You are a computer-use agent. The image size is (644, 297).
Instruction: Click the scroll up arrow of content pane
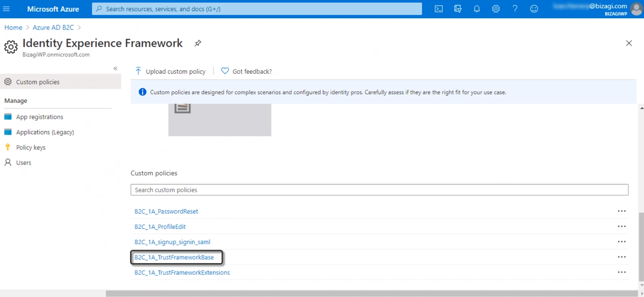coord(642,108)
